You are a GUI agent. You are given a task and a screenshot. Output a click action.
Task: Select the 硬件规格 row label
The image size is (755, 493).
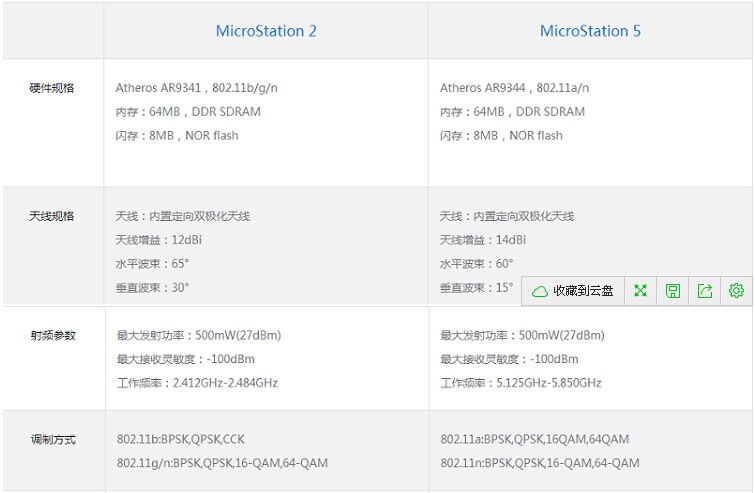point(52,88)
